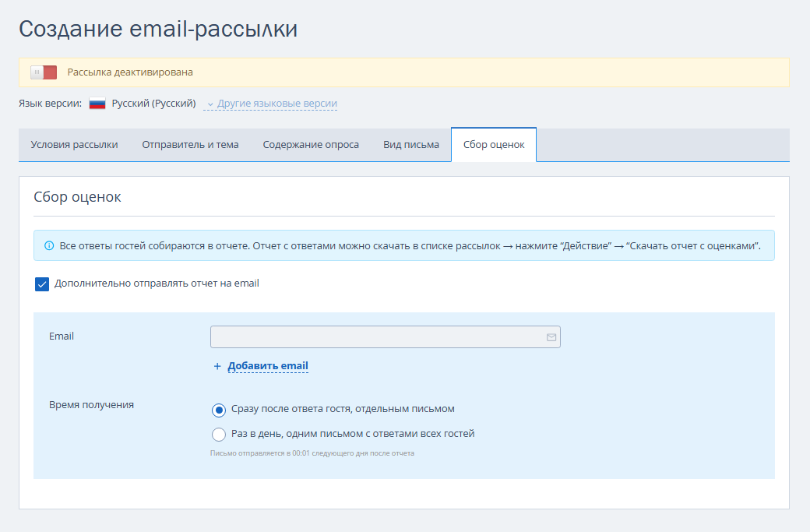The height and width of the screenshot is (532, 810).
Task: Expand 'Другие языковые версии' dropdown
Action: pos(276,104)
